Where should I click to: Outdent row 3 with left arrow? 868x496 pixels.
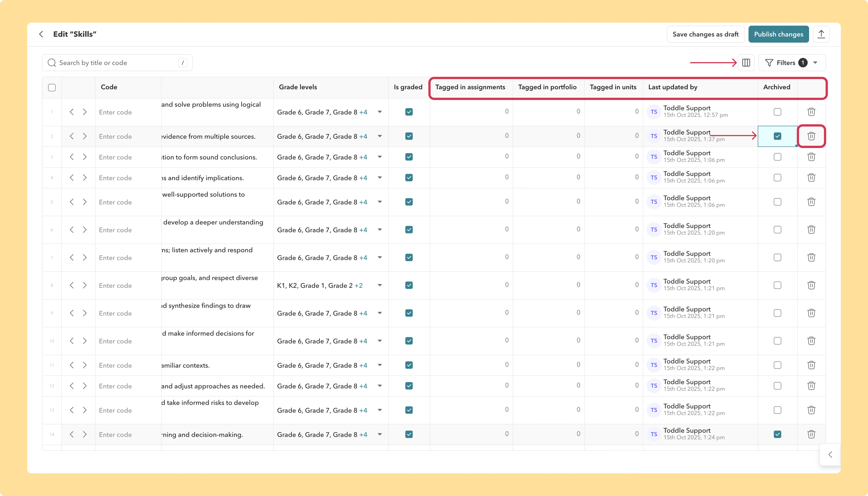pyautogui.click(x=71, y=157)
